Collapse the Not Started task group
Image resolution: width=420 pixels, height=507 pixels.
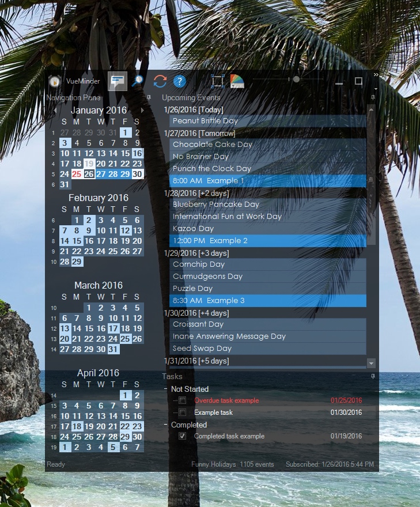pyautogui.click(x=165, y=389)
